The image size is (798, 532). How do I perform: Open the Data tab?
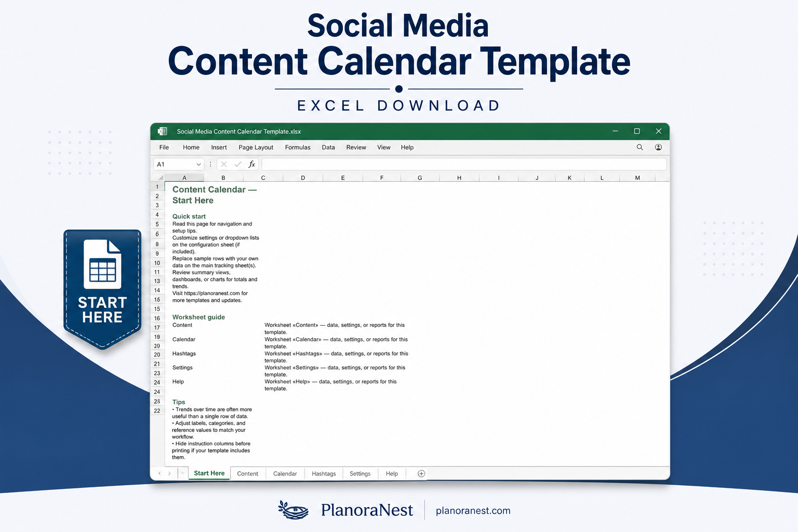328,148
